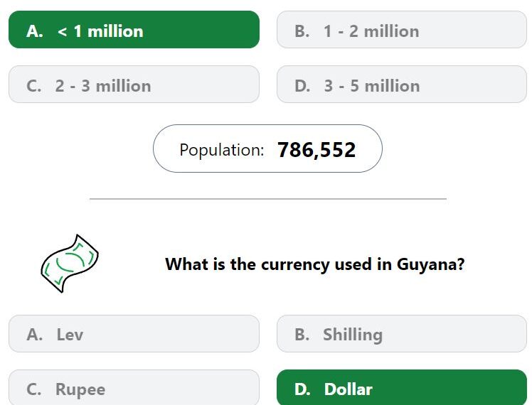Click the 'B.' letter beside 1 - 2 million
Image resolution: width=532 pixels, height=405 pixels.
point(302,31)
